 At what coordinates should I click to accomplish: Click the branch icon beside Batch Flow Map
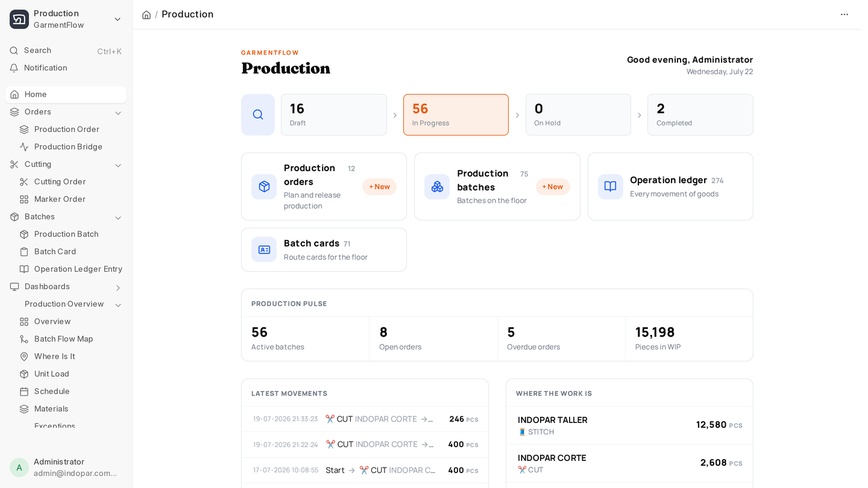24,339
